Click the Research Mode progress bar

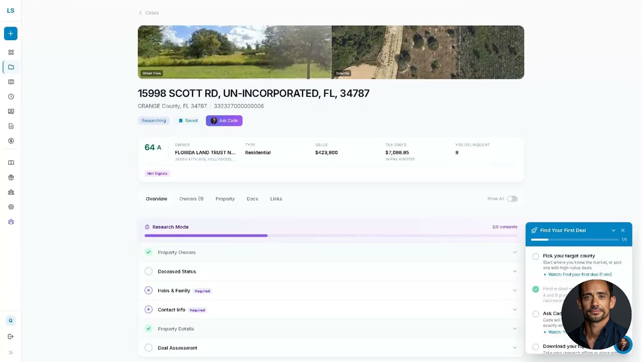(331, 235)
